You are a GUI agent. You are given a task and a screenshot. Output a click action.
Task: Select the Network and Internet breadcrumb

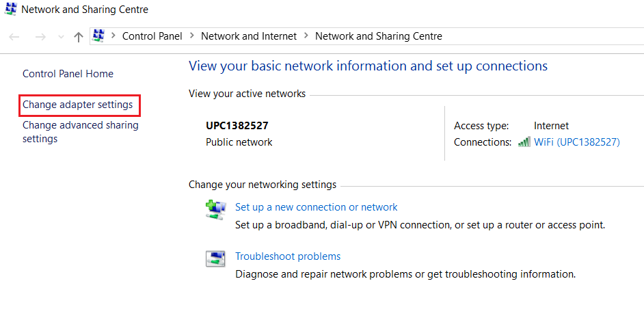(248, 36)
